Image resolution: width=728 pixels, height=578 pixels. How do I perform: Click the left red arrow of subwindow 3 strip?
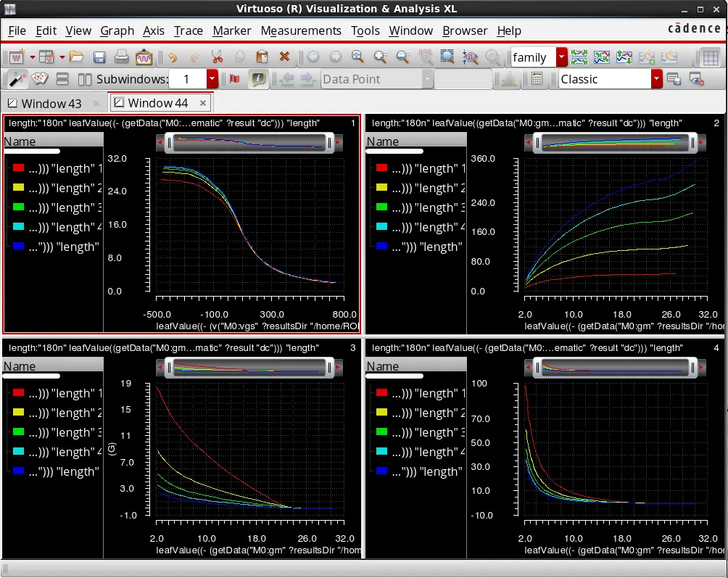tap(161, 367)
